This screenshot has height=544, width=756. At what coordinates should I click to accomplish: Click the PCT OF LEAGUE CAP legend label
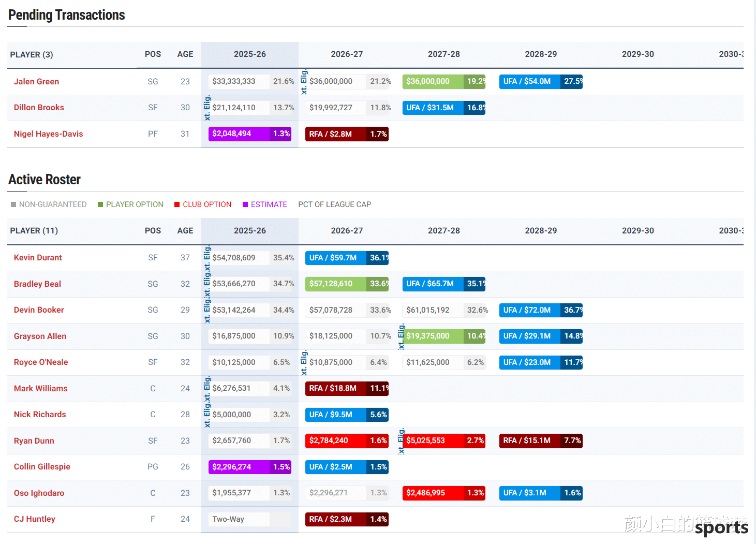pyautogui.click(x=335, y=204)
